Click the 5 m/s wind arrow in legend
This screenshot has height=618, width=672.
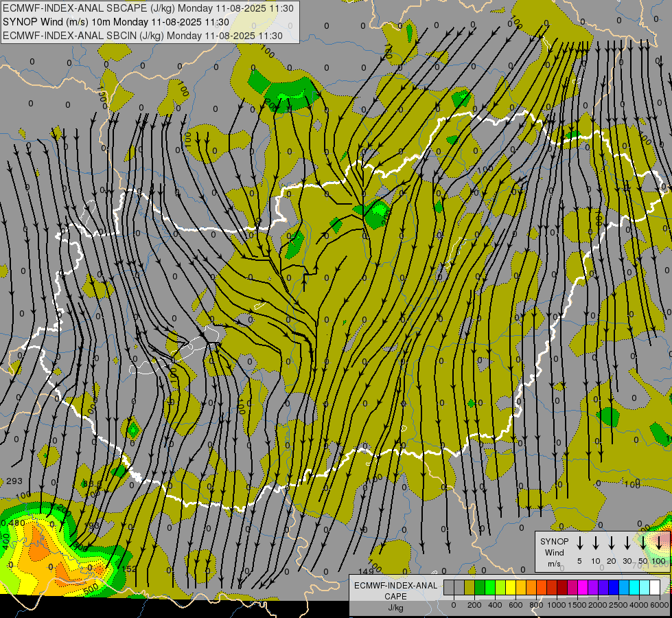(x=579, y=543)
